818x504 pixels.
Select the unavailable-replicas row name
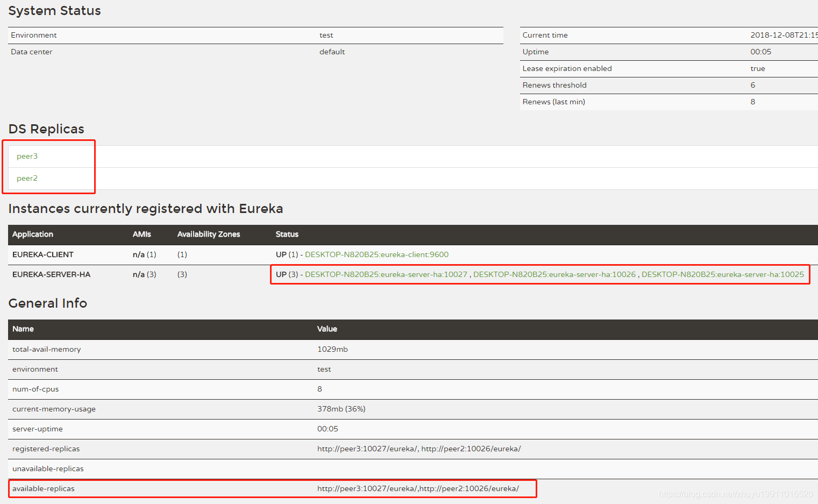pyautogui.click(x=48, y=468)
